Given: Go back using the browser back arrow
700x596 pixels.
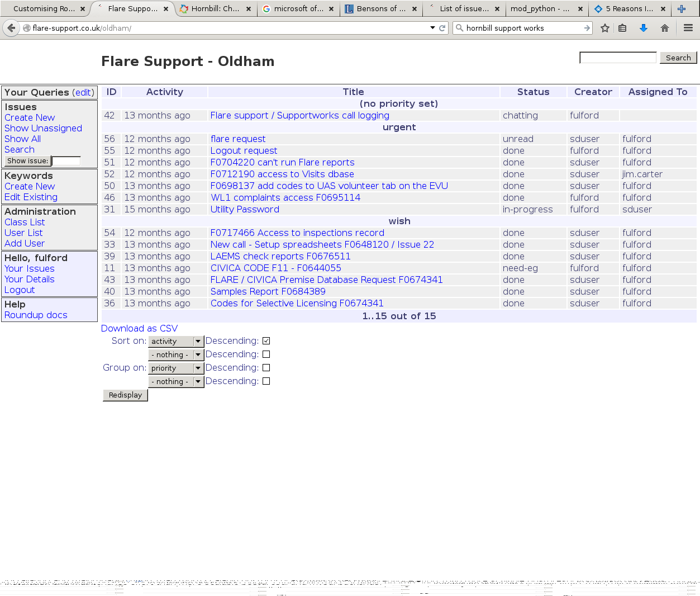Looking at the screenshot, I should tap(11, 28).
